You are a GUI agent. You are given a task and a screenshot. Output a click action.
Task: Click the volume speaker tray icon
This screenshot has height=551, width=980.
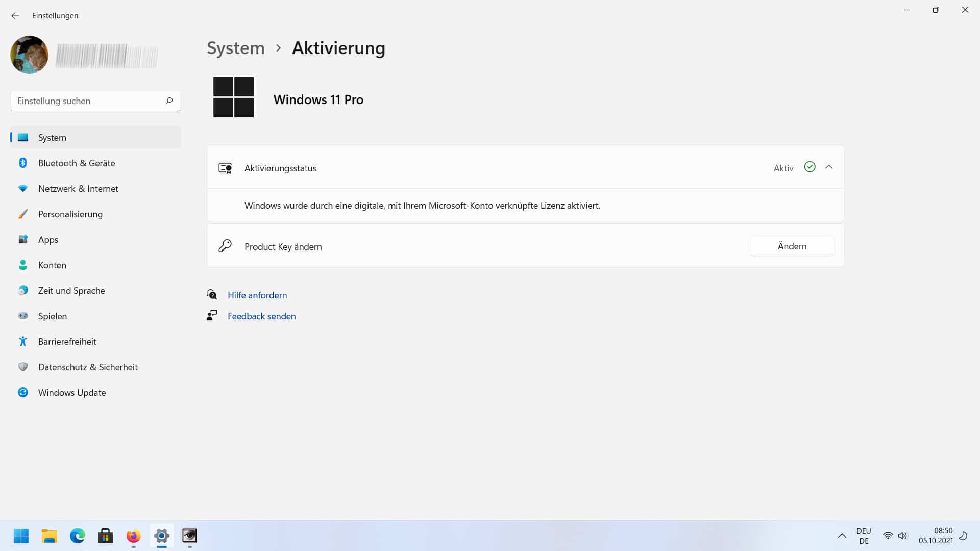tap(903, 536)
